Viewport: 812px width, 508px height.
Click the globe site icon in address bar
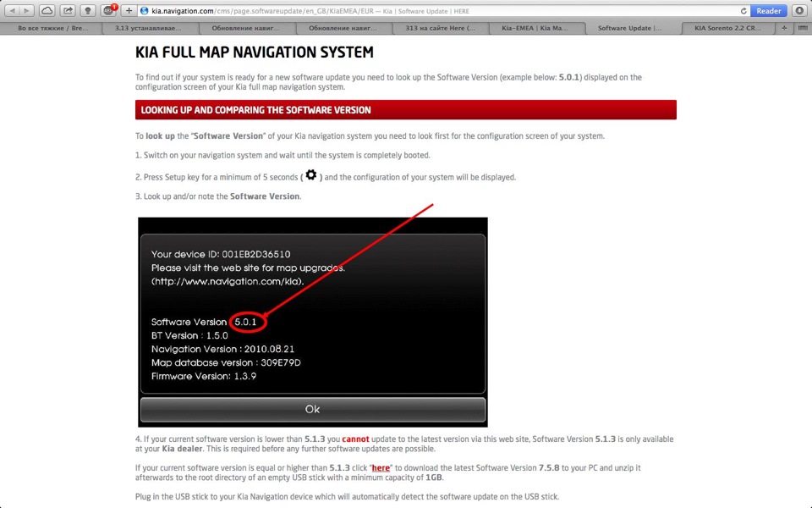coord(145,11)
